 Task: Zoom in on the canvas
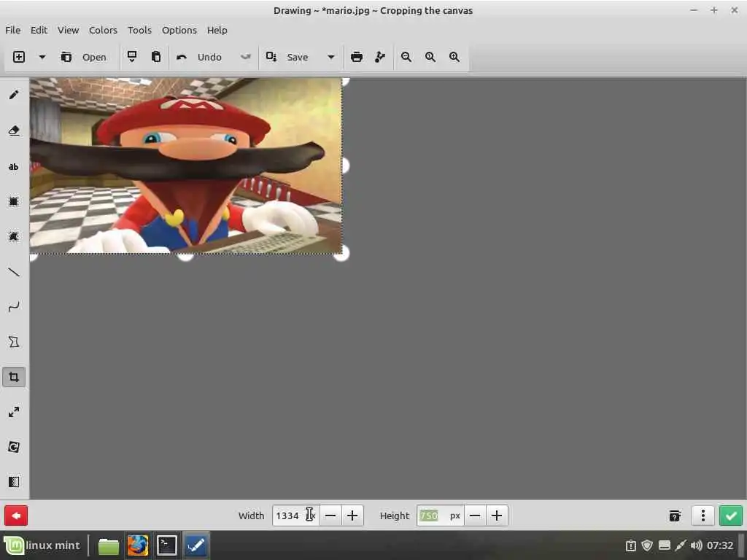click(x=454, y=57)
